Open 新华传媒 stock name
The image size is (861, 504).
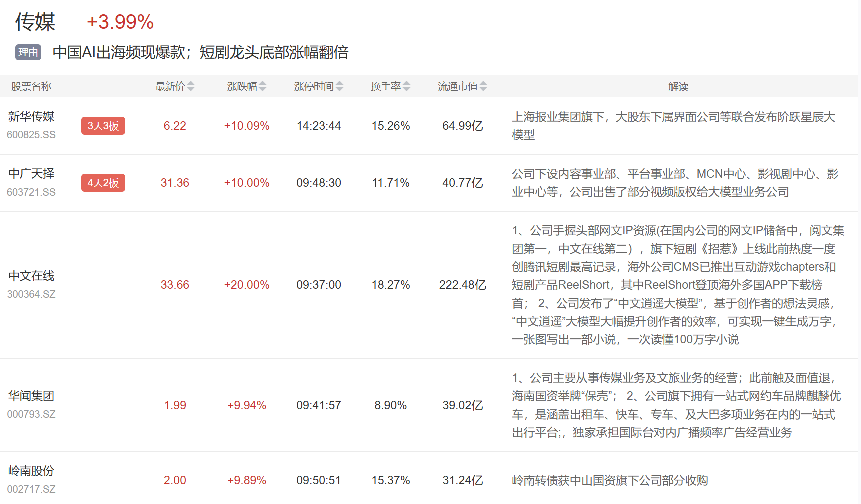click(31, 117)
